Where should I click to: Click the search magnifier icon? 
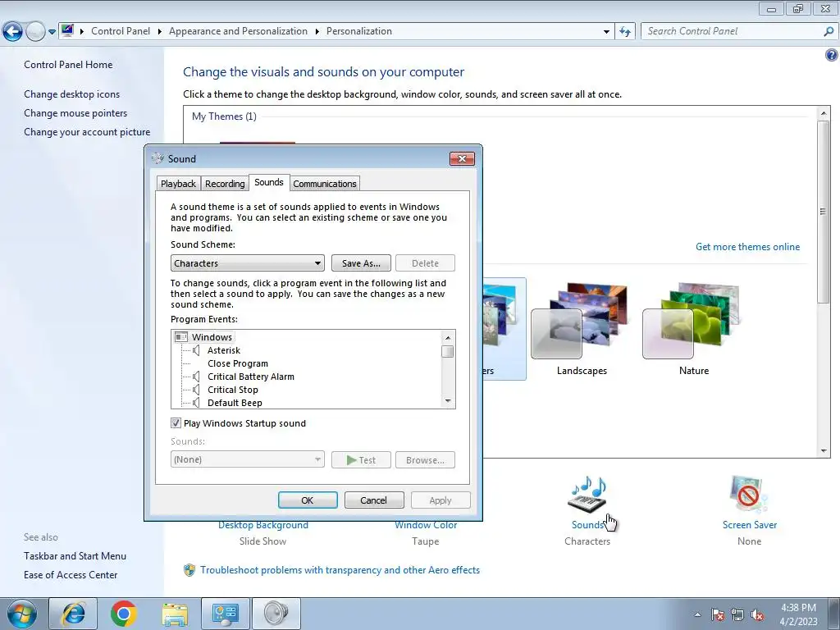tap(829, 31)
